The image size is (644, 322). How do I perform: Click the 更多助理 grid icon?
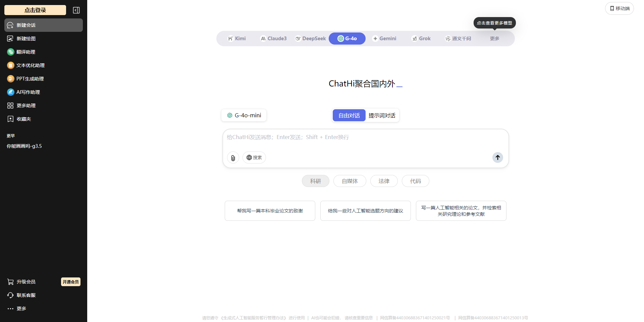(10, 106)
